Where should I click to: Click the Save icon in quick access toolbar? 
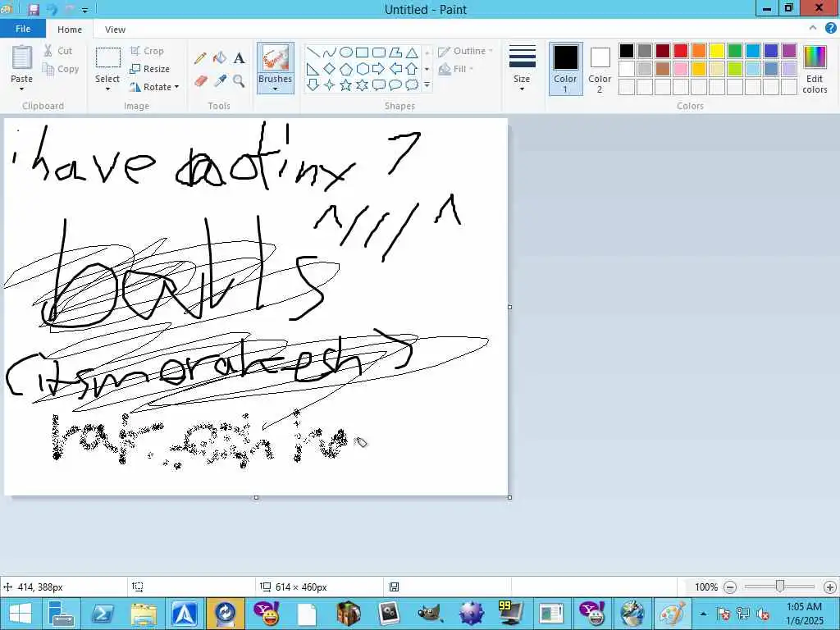point(34,9)
